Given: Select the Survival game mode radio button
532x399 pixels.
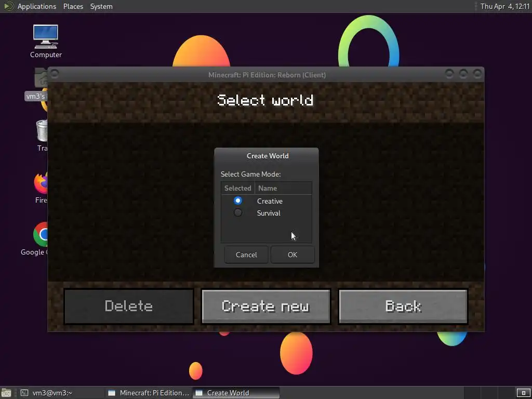Looking at the screenshot, I should 238,212.
